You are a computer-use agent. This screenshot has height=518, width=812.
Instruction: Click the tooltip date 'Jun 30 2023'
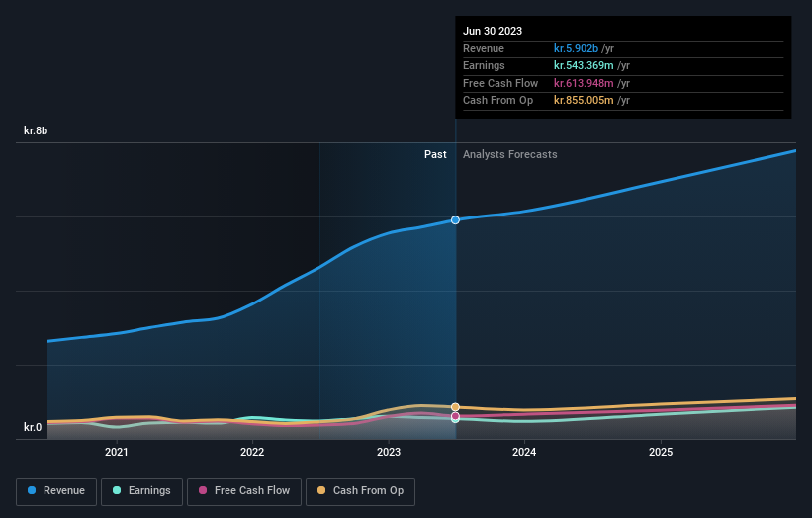[493, 31]
